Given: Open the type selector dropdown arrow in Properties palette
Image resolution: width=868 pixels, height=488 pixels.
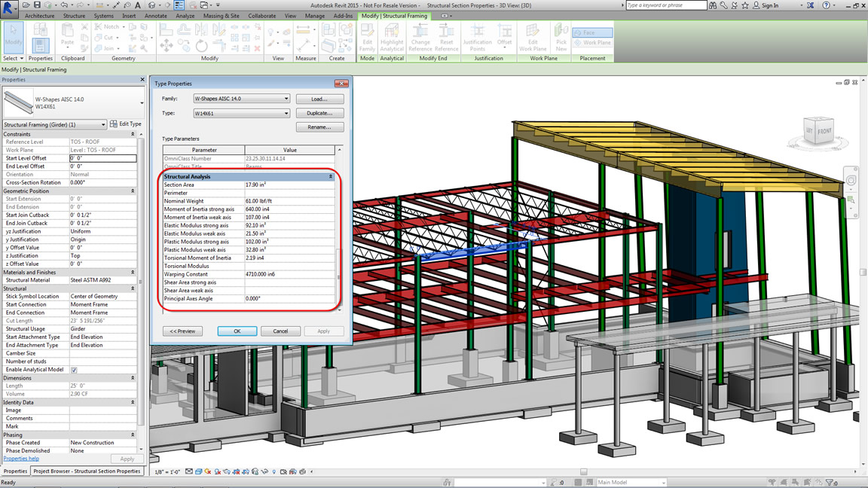Looking at the screenshot, I should click(x=142, y=103).
